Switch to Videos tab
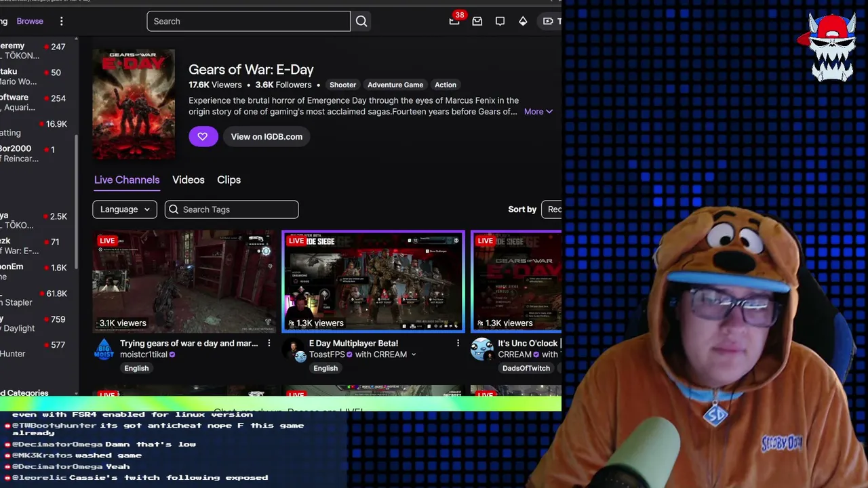 coord(189,180)
